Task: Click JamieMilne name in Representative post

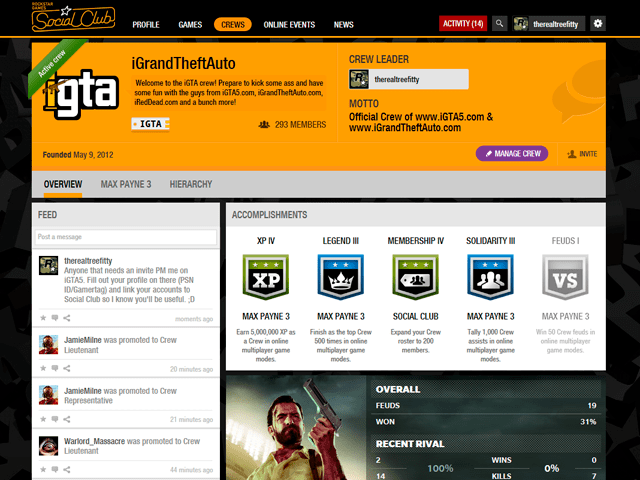Action: [83, 391]
